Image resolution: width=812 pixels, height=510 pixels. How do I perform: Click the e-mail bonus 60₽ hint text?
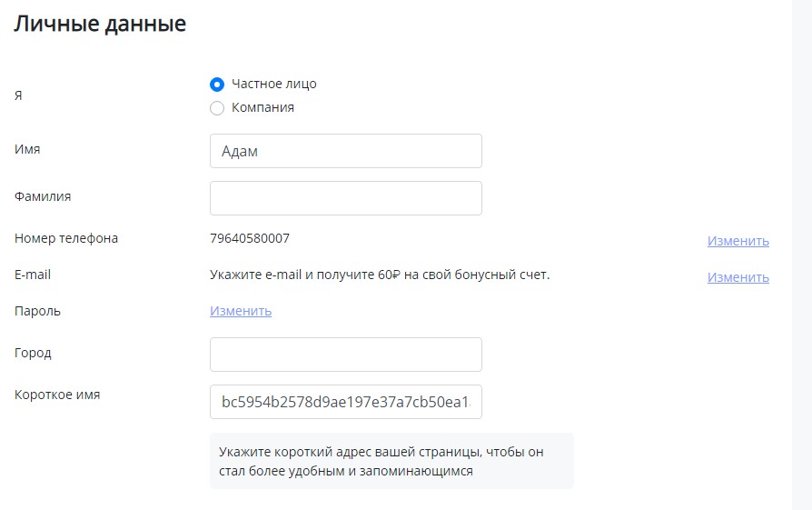coord(380,275)
